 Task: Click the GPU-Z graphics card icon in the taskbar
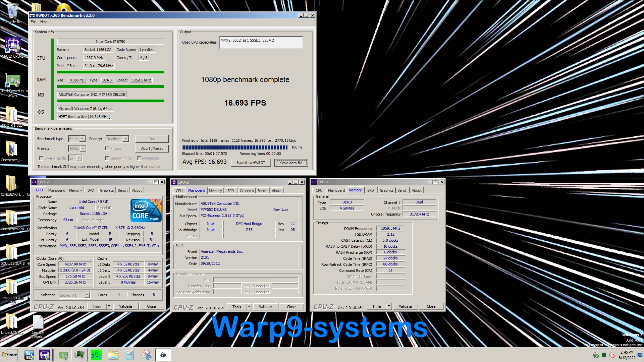pos(63,355)
